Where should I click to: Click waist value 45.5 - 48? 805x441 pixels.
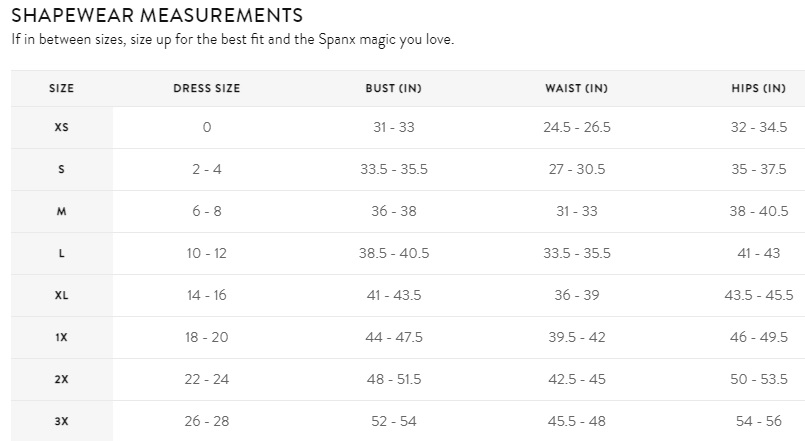coord(577,421)
